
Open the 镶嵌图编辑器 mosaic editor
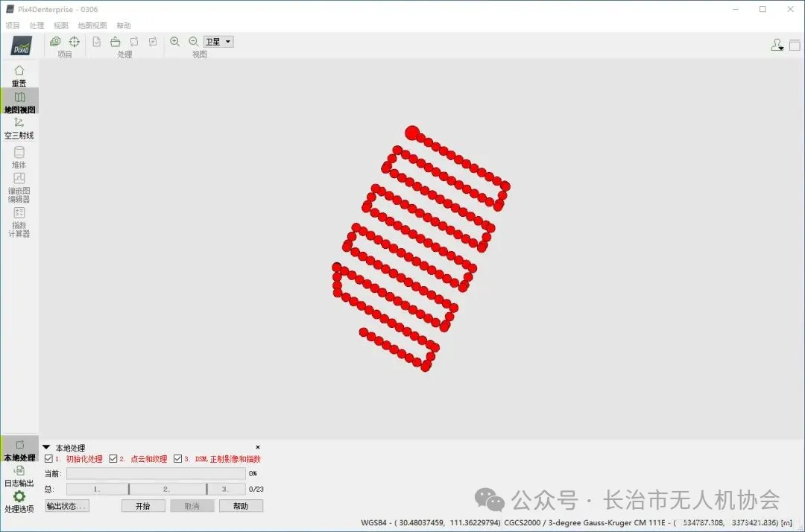tap(19, 187)
